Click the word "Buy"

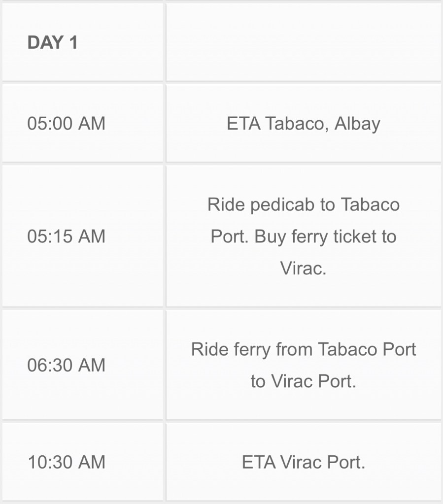tap(271, 237)
